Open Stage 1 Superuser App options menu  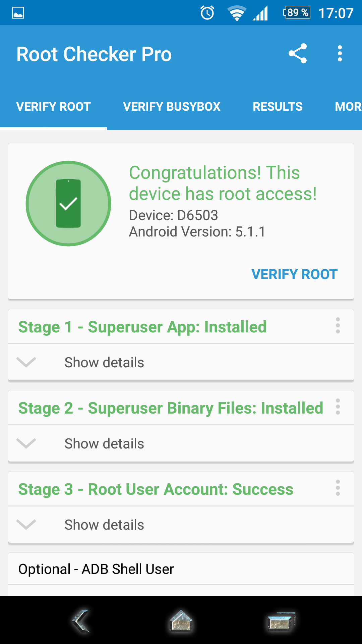[338, 326]
